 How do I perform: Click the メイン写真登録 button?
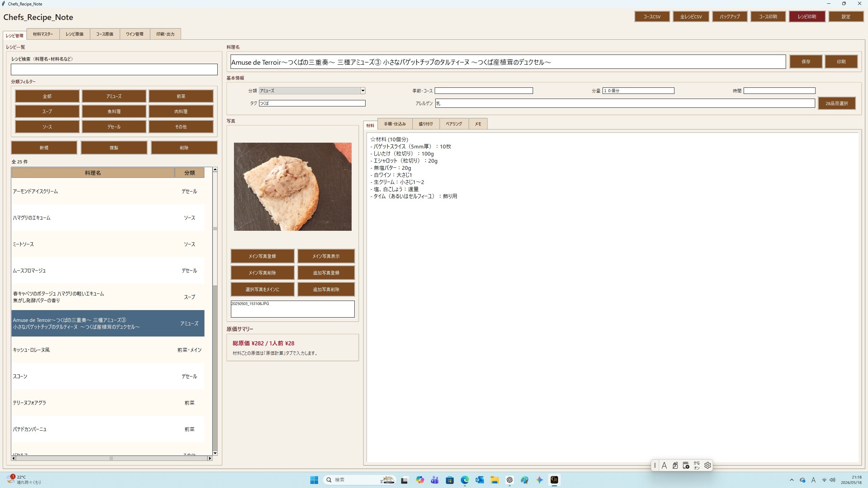262,256
